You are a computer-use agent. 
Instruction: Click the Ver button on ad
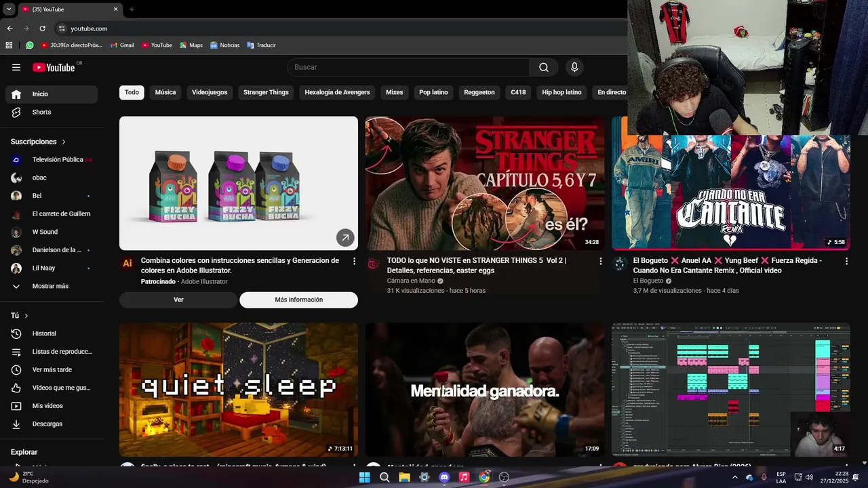pos(178,300)
